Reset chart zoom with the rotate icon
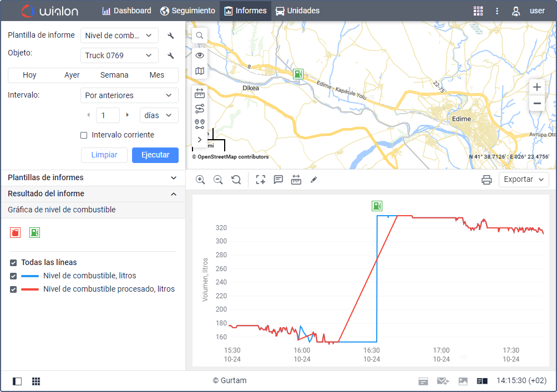The width and height of the screenshot is (557, 392). pos(236,180)
